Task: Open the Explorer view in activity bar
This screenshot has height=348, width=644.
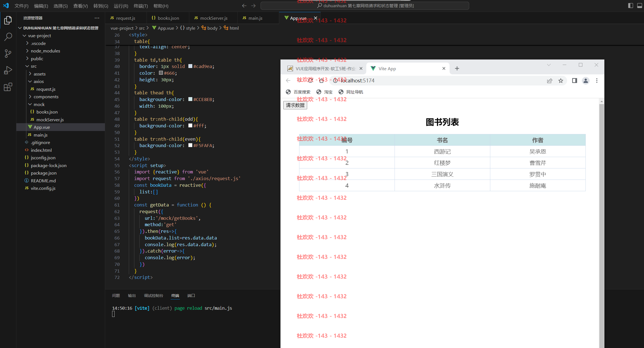Action: point(8,20)
